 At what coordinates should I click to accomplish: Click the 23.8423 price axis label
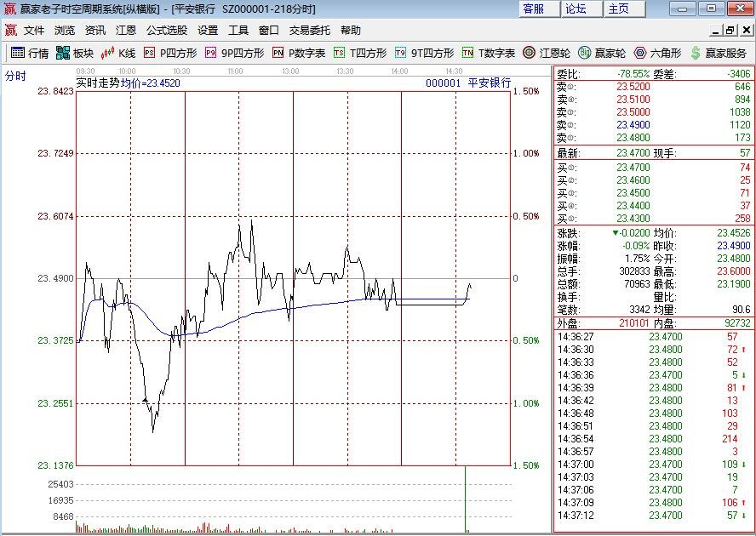[x=55, y=91]
